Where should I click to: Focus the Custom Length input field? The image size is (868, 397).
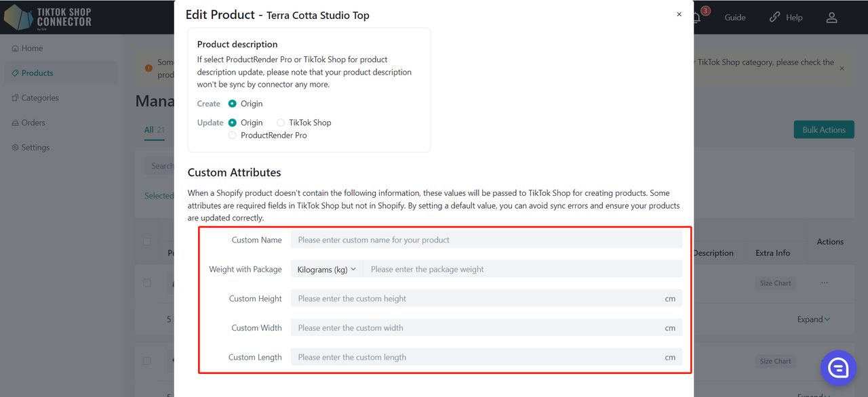click(486, 357)
